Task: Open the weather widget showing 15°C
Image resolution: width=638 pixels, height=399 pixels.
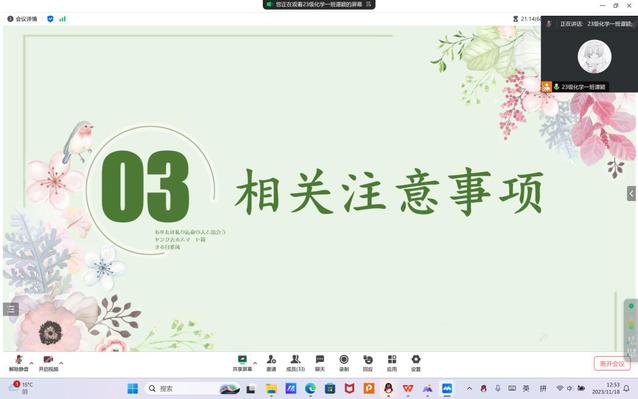Action: click(x=21, y=388)
